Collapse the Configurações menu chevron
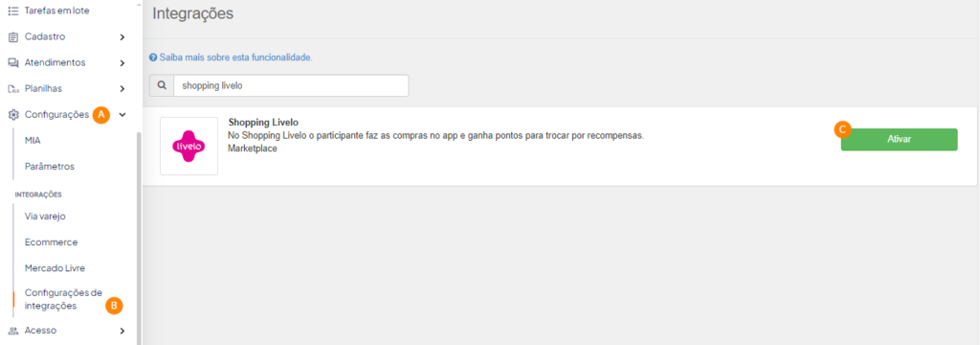 pos(122,115)
